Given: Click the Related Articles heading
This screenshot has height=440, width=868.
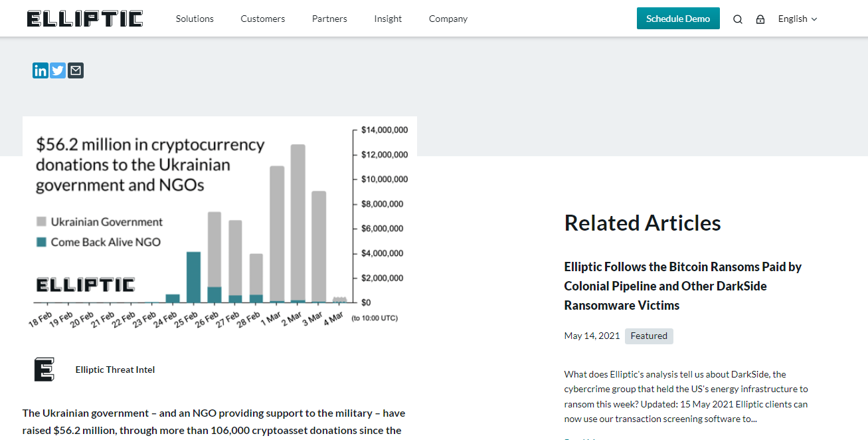Looking at the screenshot, I should pos(643,223).
